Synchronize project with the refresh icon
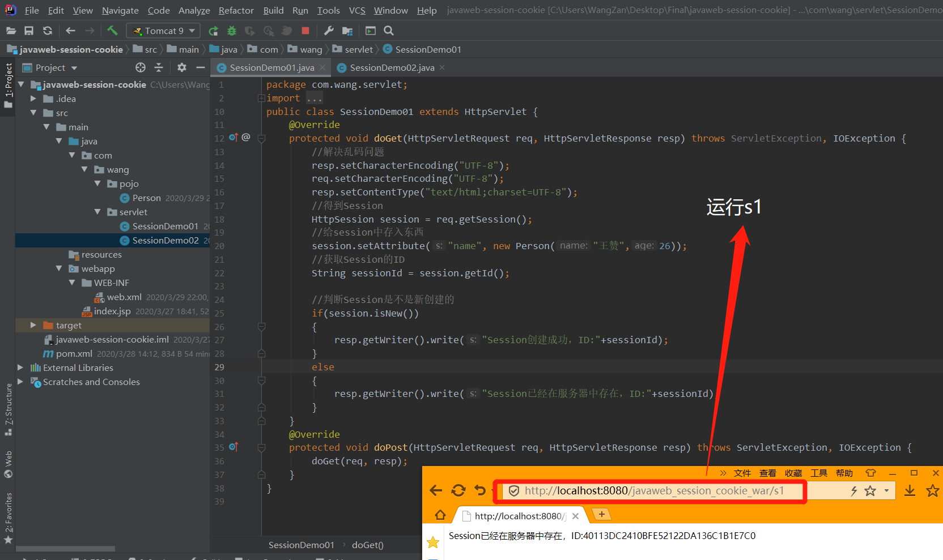Image resolution: width=943 pixels, height=560 pixels. coord(48,31)
